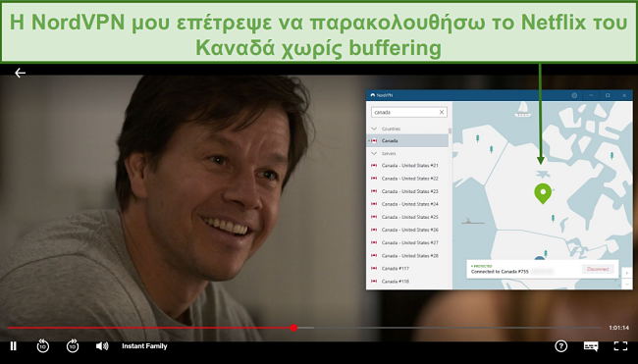Image resolution: width=638 pixels, height=364 pixels.
Task: Close the NordVPN window
Action: [624, 95]
